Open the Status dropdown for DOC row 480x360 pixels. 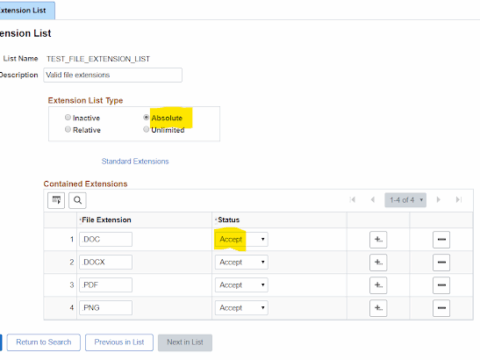241,239
